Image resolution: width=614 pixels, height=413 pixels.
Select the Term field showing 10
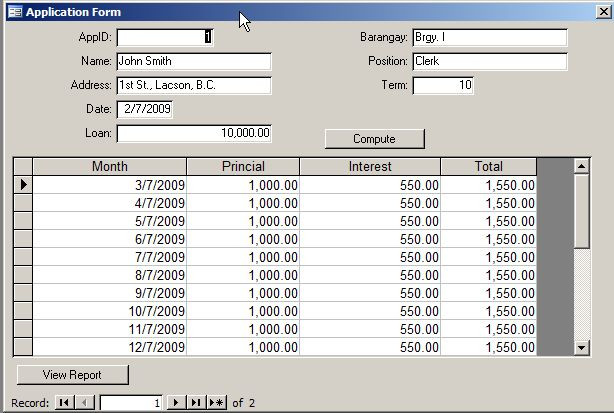[443, 86]
